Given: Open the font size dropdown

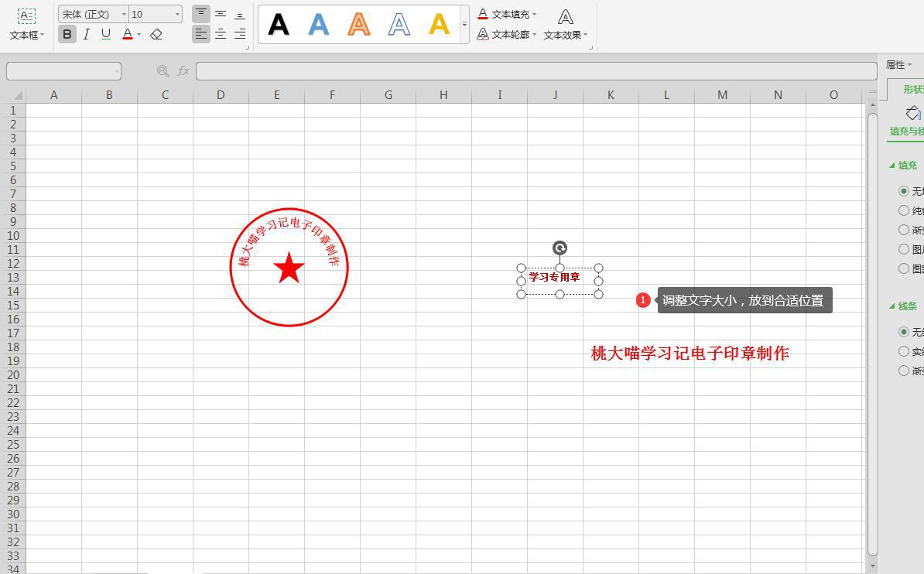Looking at the screenshot, I should coord(177,14).
